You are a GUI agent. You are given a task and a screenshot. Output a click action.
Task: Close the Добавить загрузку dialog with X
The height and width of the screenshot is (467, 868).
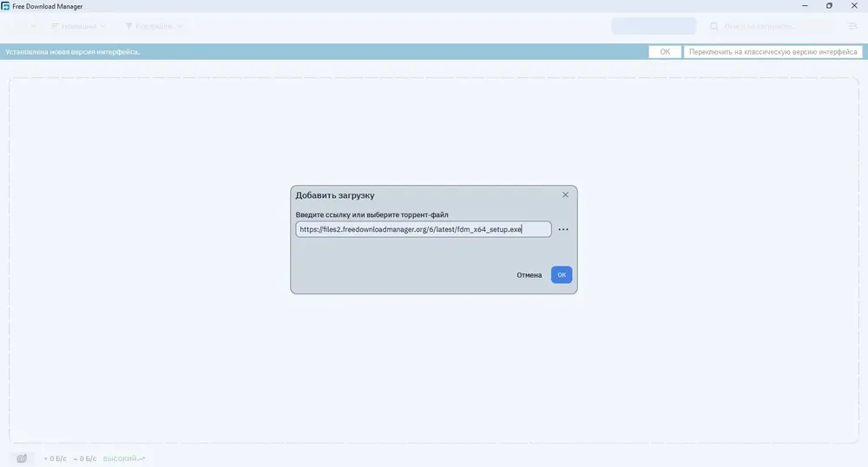(x=565, y=194)
